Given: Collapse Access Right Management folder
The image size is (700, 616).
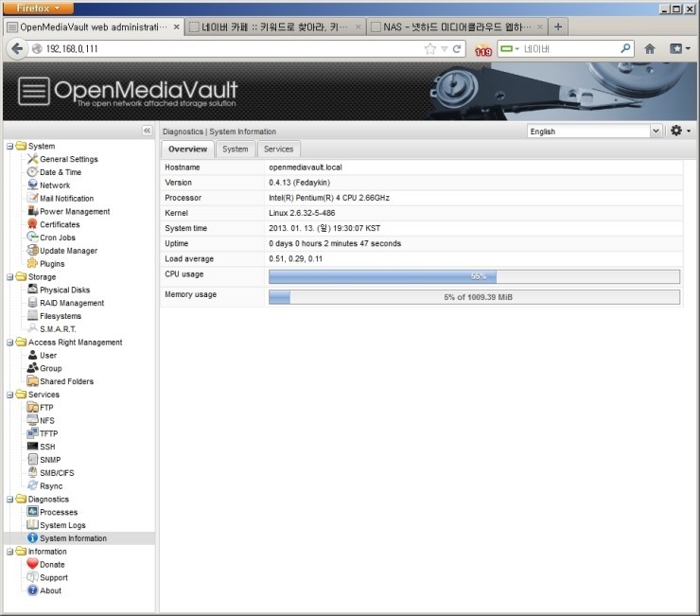Looking at the screenshot, I should point(9,343).
